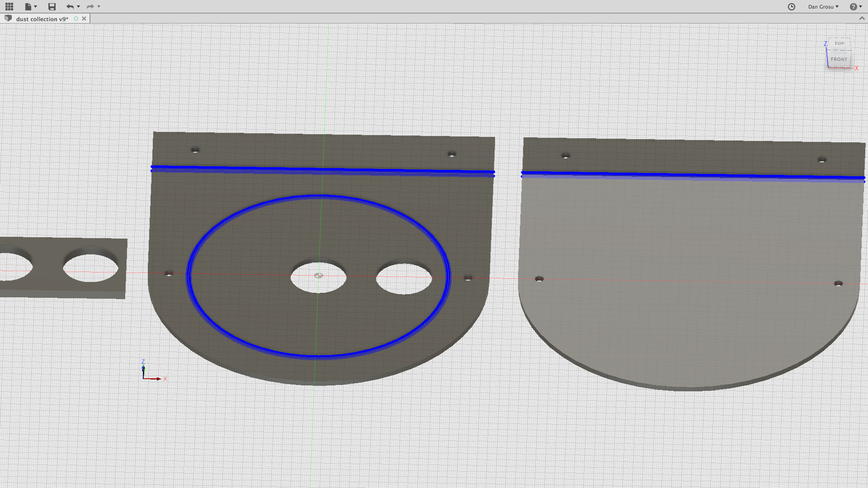868x488 pixels.
Task: Click the cube icon on the document tab
Action: point(8,19)
